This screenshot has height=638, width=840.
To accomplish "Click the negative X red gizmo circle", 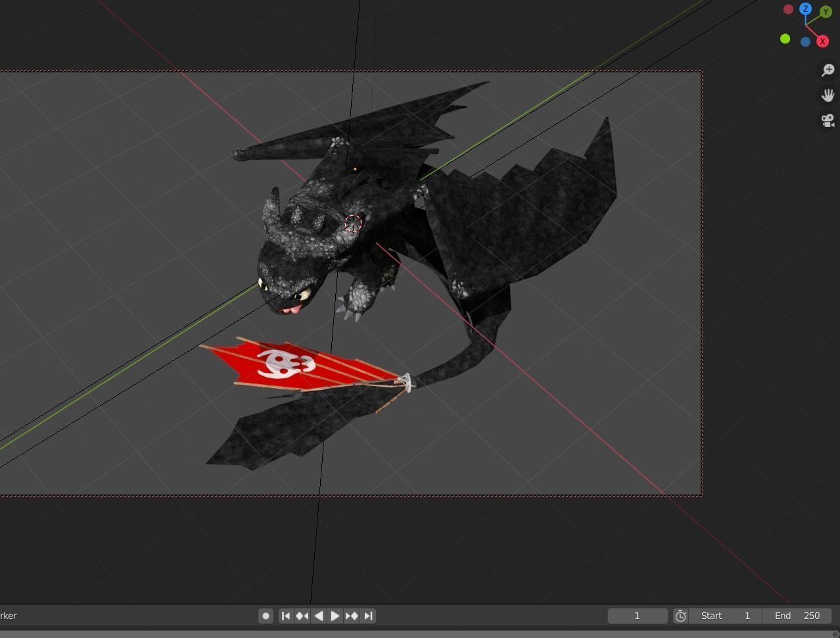I will coord(788,9).
